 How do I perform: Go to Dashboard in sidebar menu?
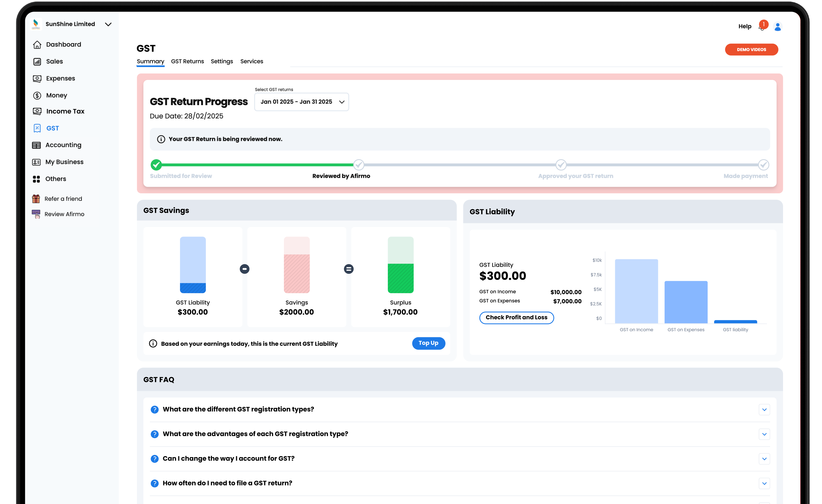pos(63,45)
